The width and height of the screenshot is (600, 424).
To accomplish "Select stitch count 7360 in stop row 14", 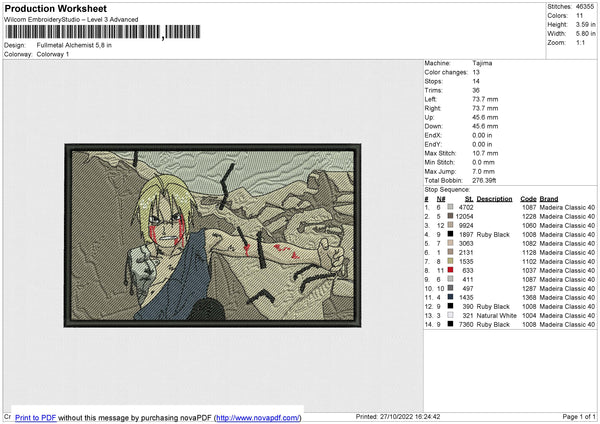I will click(x=466, y=325).
